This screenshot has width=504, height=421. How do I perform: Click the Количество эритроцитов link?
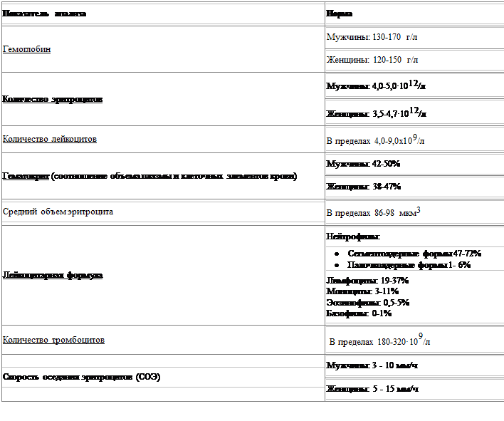(53, 99)
